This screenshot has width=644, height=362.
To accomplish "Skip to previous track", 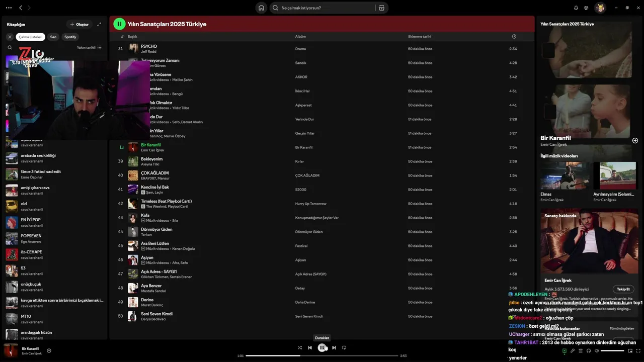I will pyautogui.click(x=310, y=347).
